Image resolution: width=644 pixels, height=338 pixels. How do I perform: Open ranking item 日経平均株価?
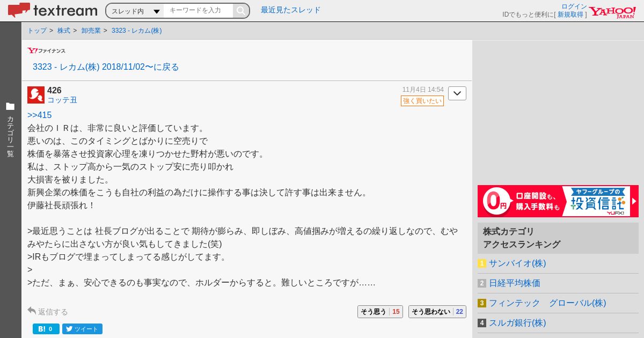click(515, 283)
